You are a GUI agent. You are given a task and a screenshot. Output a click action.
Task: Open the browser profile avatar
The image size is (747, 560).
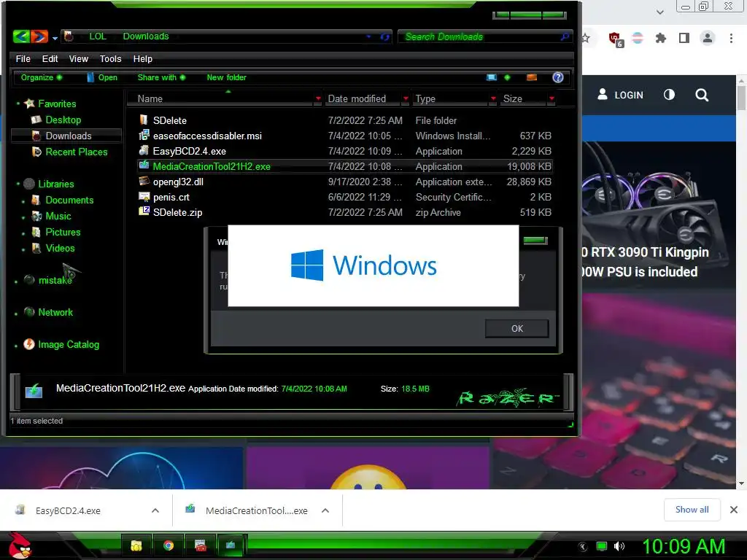708,38
